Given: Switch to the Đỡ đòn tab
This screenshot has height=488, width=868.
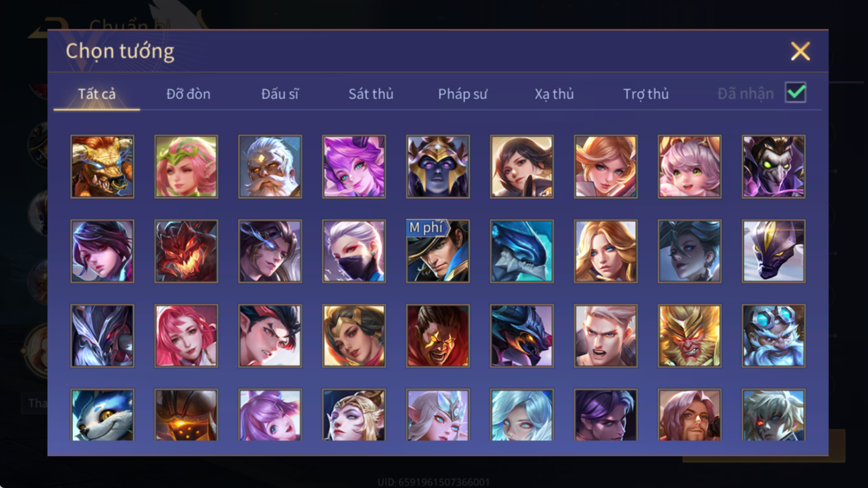Looking at the screenshot, I should 188,94.
